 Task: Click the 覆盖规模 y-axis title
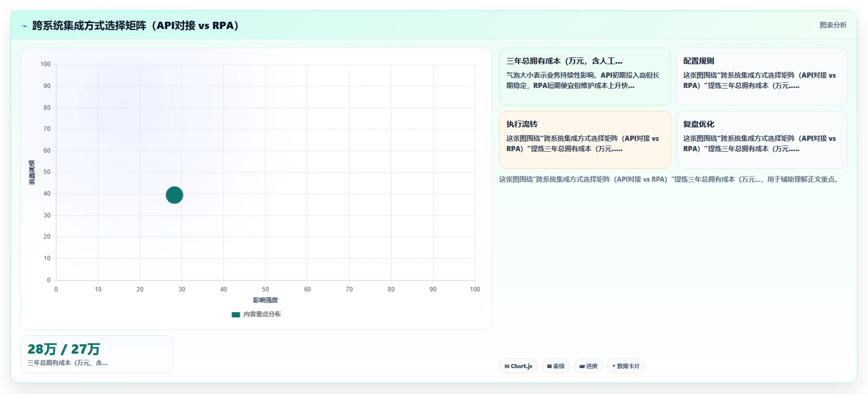coord(32,172)
